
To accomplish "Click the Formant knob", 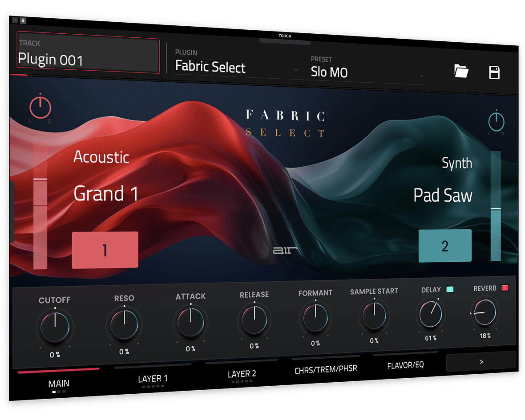I will [315, 317].
